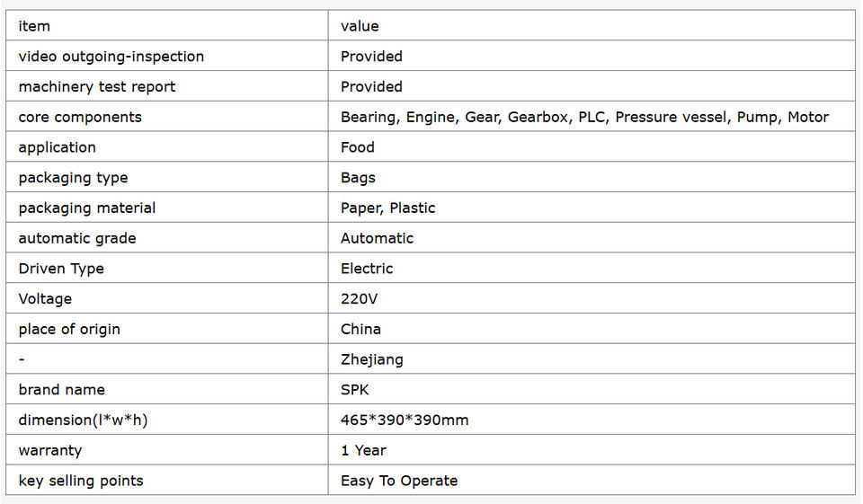Select the 'application' row label
Screen dimensions: 863x504
[x=57, y=147]
